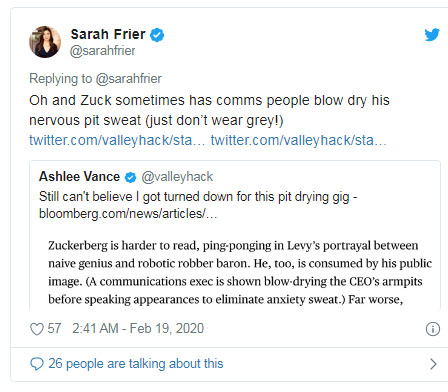Open the second twitter.com/valleyhack/sta… link
This screenshot has width=448, height=392.
299,140
